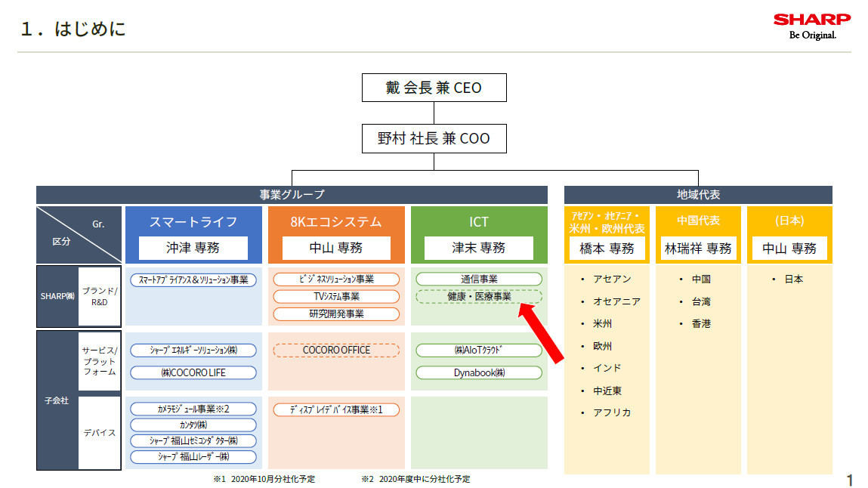Click the "Dynabook㈱" pill
The height and width of the screenshot is (488, 868).
click(x=479, y=373)
